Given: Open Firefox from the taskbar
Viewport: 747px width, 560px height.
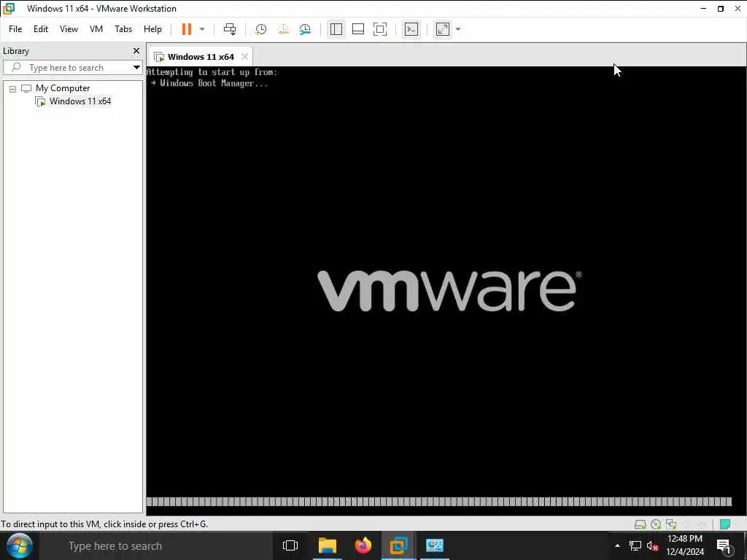Looking at the screenshot, I should coord(363,545).
